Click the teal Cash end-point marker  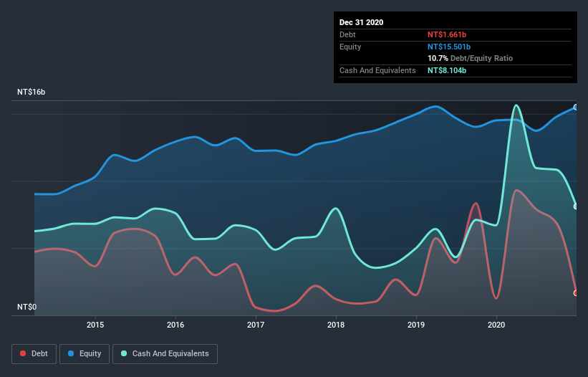576,206
